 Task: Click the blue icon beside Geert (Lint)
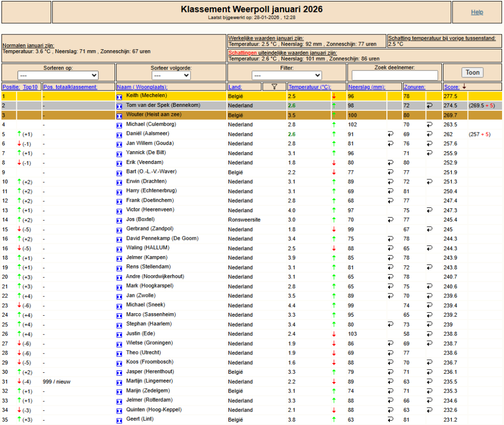point(119,421)
